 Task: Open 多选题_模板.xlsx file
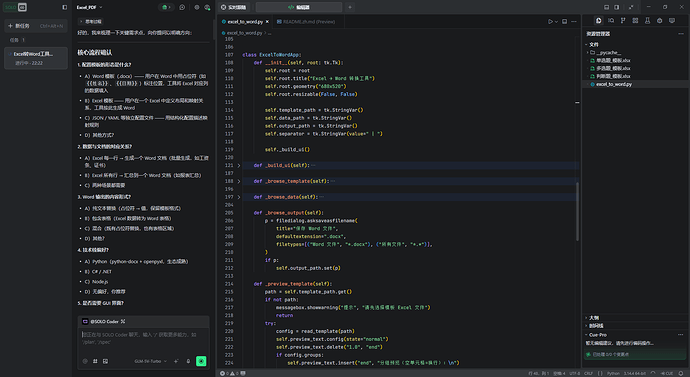(610, 68)
